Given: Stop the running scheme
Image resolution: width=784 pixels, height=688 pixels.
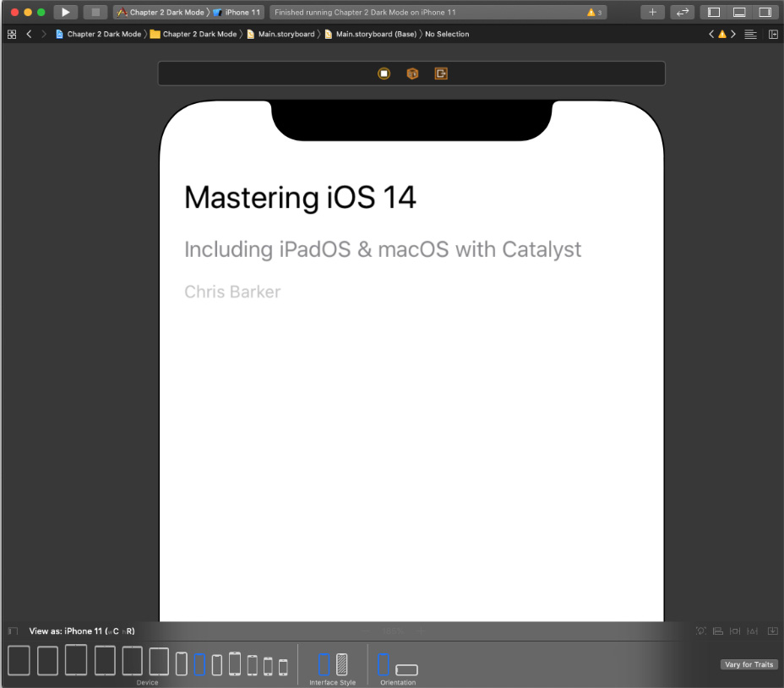Looking at the screenshot, I should coord(95,12).
